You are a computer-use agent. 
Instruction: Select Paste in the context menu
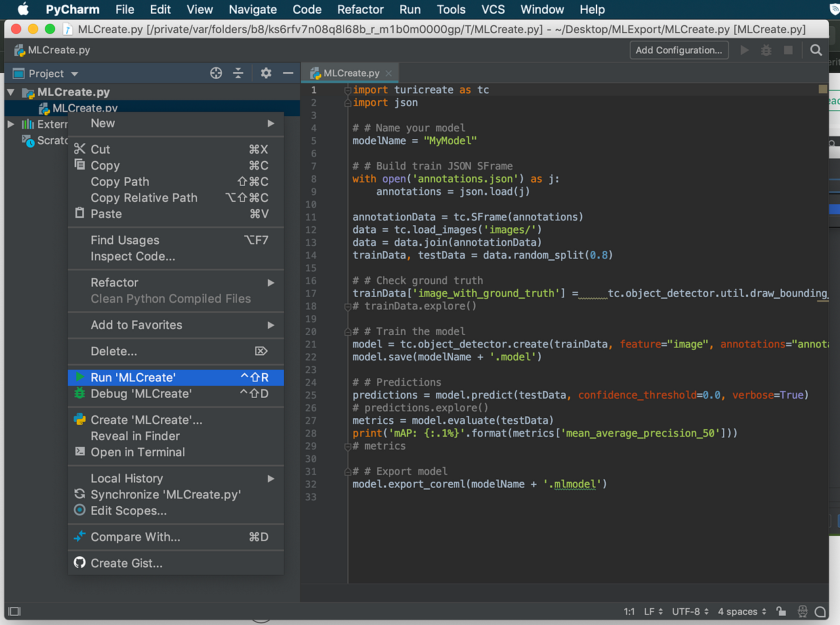pyautogui.click(x=176, y=213)
